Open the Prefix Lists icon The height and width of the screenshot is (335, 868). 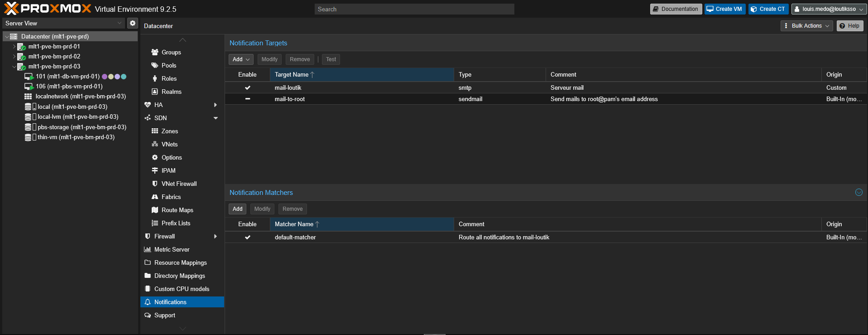point(155,223)
